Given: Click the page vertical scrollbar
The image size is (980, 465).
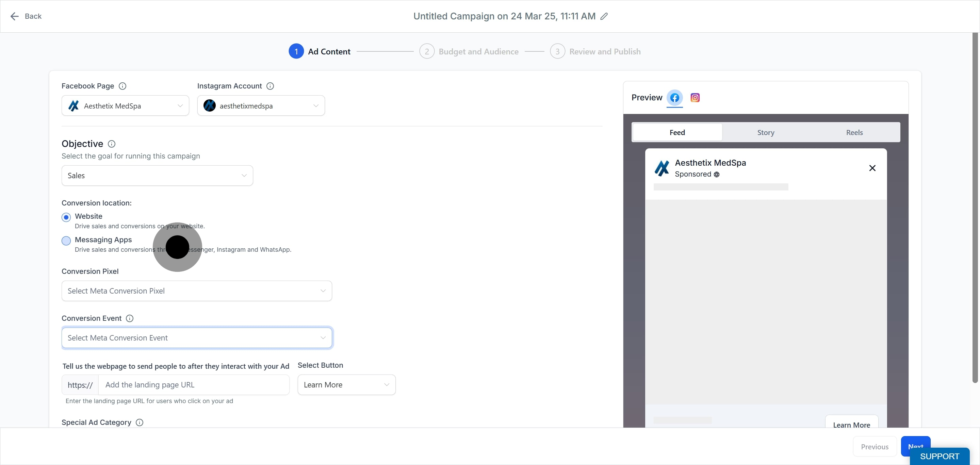Looking at the screenshot, I should click(x=975, y=207).
